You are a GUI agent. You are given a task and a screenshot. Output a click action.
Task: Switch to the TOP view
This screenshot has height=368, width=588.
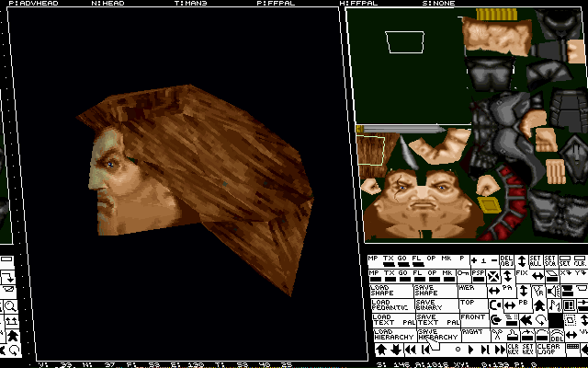pos(473,305)
